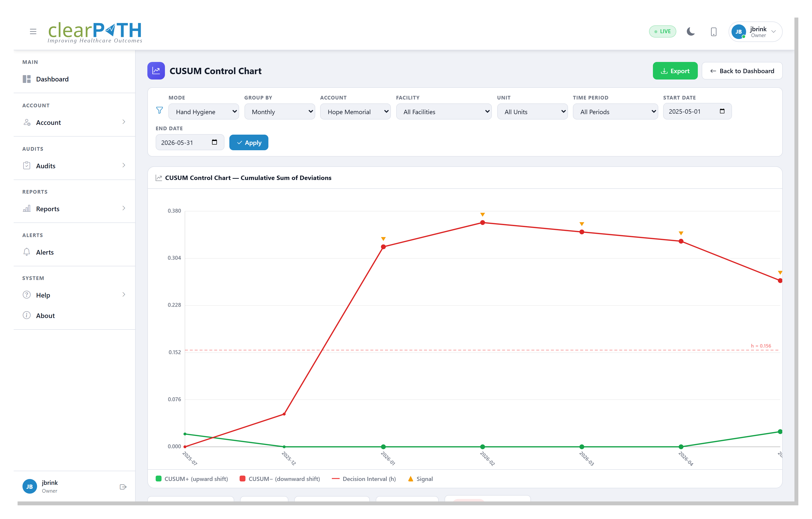Click the 2026-02 red CUSUM− peak point
This screenshot has height=519, width=812.
[x=483, y=223]
